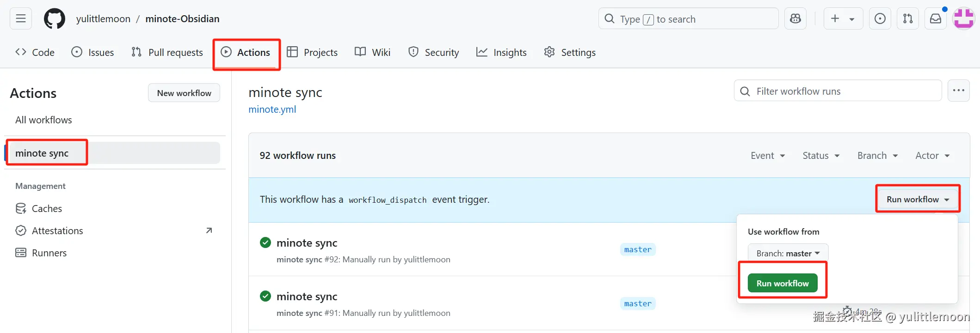This screenshot has height=333, width=980.
Task: Open the issues icon in header
Action: 880,19
